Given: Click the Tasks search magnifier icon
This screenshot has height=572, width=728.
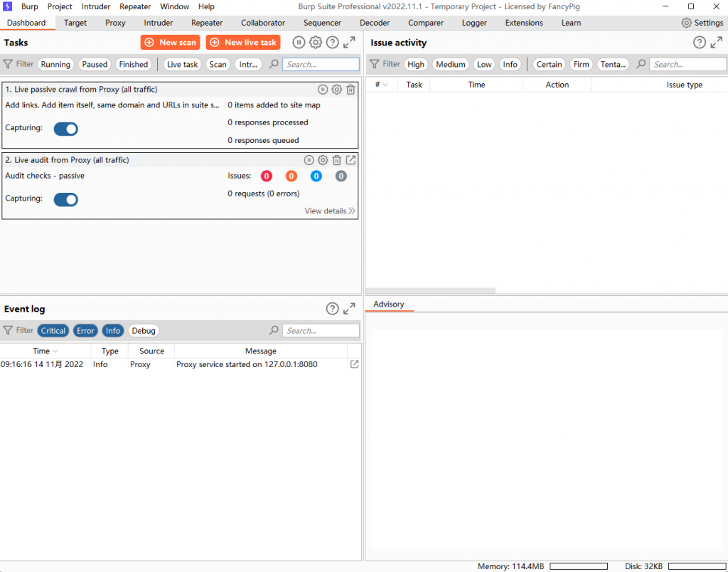Looking at the screenshot, I should coord(274,64).
